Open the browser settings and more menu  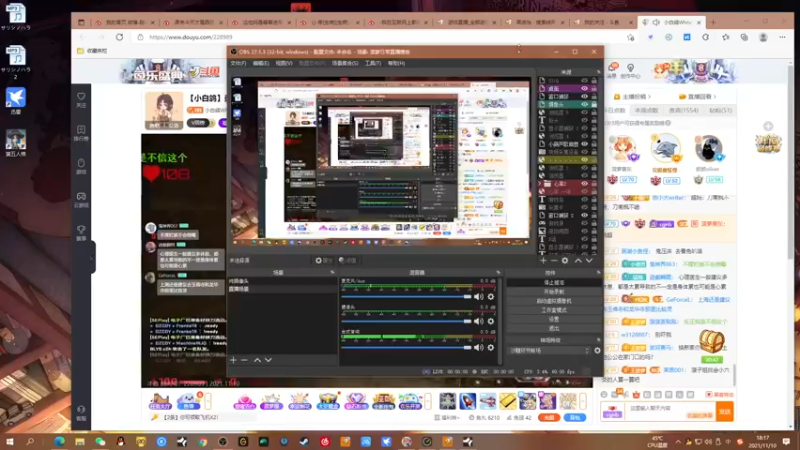point(782,37)
